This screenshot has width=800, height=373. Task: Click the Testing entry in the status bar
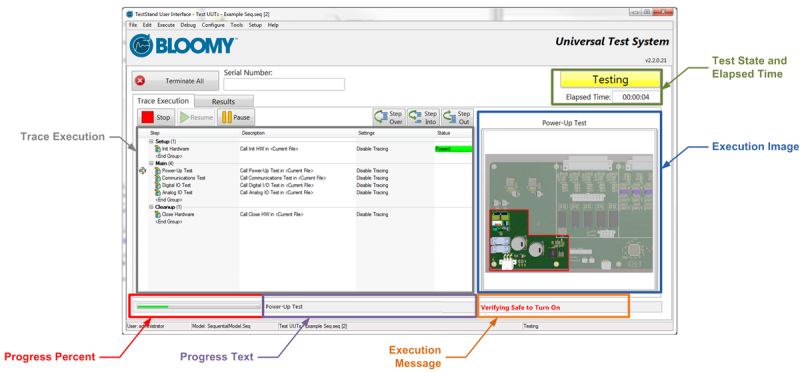[x=531, y=326]
